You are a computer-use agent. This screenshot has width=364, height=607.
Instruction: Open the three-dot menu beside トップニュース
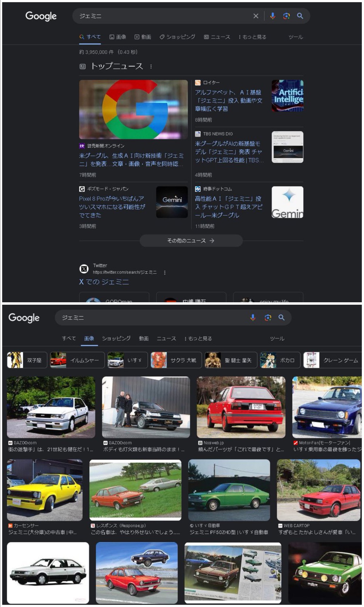pyautogui.click(x=151, y=66)
